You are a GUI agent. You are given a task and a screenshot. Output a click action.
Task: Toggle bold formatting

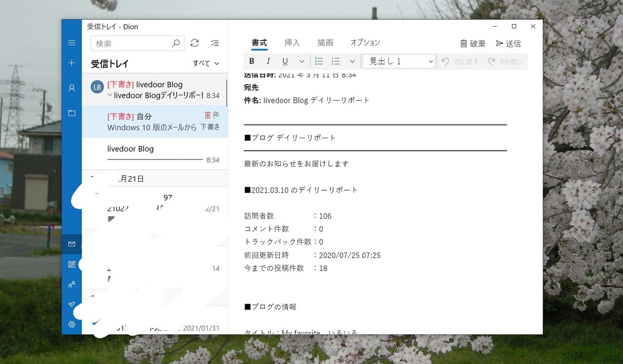[252, 61]
